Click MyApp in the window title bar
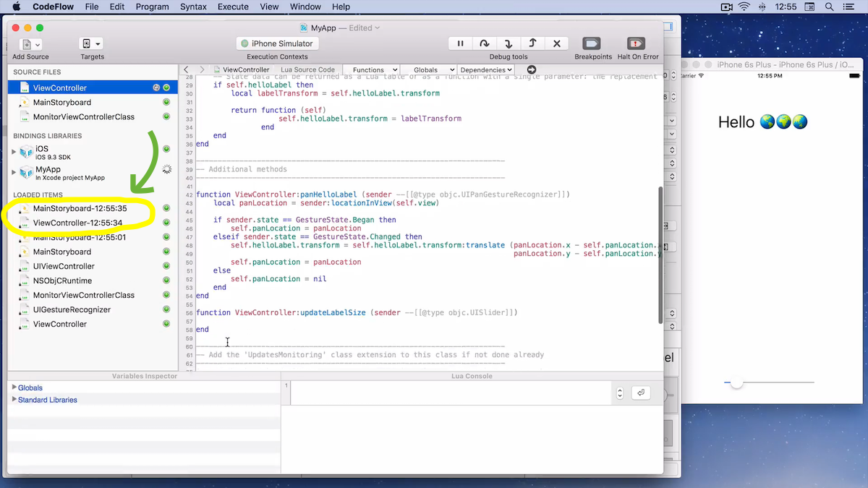 coord(323,27)
